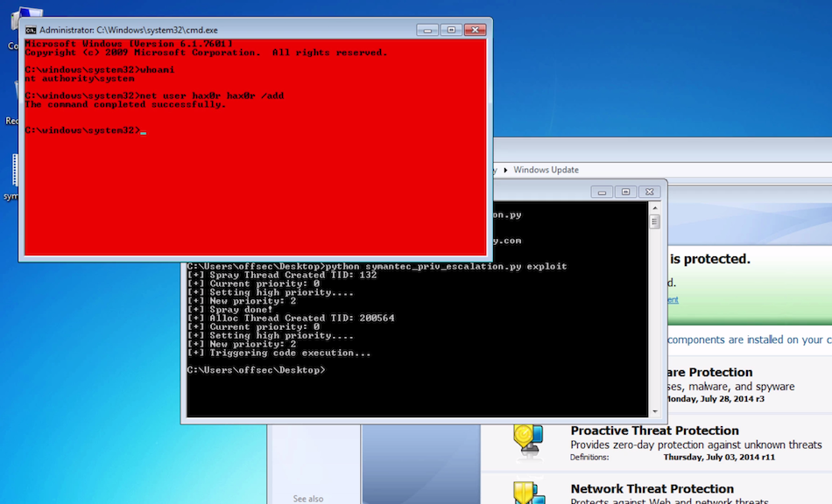The width and height of the screenshot is (832, 504).
Task: Click the "components are installed on your" text
Action: point(745,339)
